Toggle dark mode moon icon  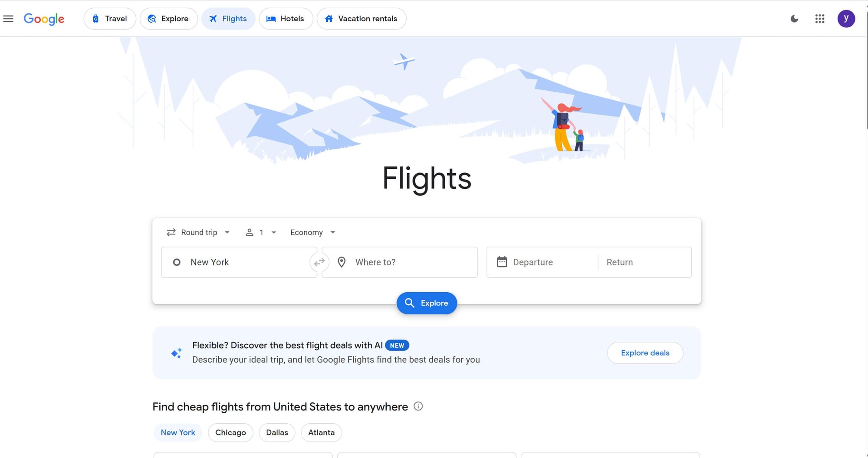click(794, 19)
